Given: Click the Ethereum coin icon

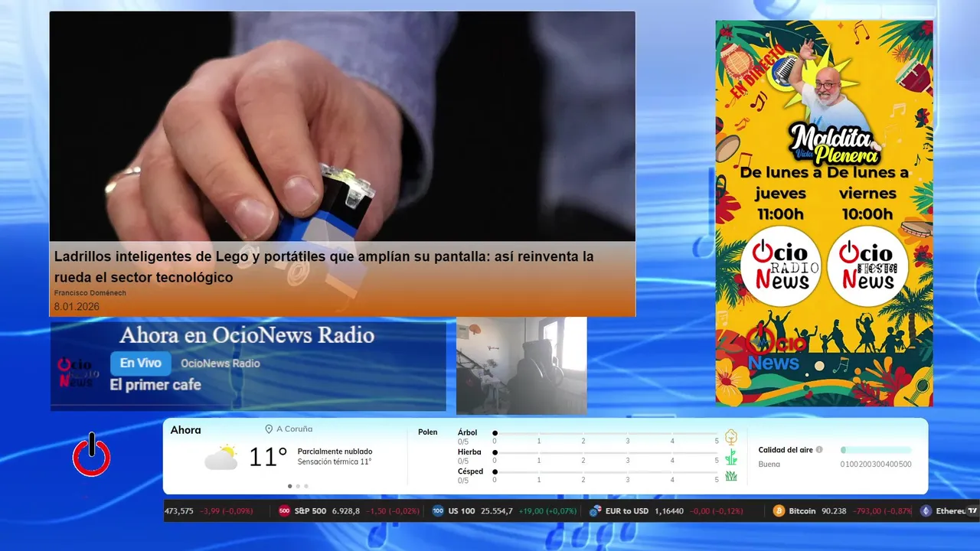Looking at the screenshot, I should pyautogui.click(x=926, y=510).
